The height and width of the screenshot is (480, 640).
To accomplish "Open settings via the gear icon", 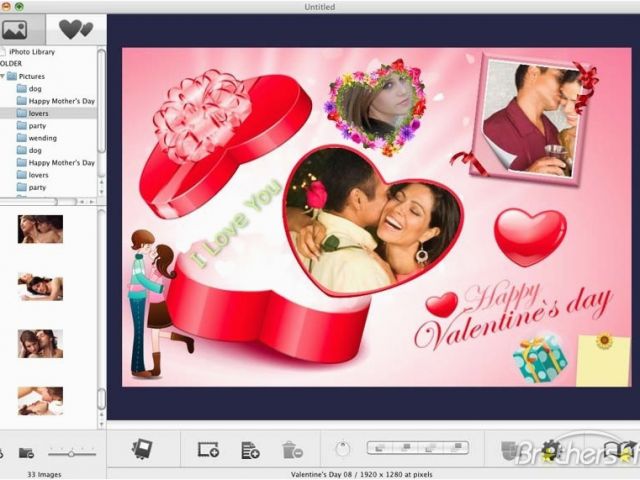I will [551, 450].
